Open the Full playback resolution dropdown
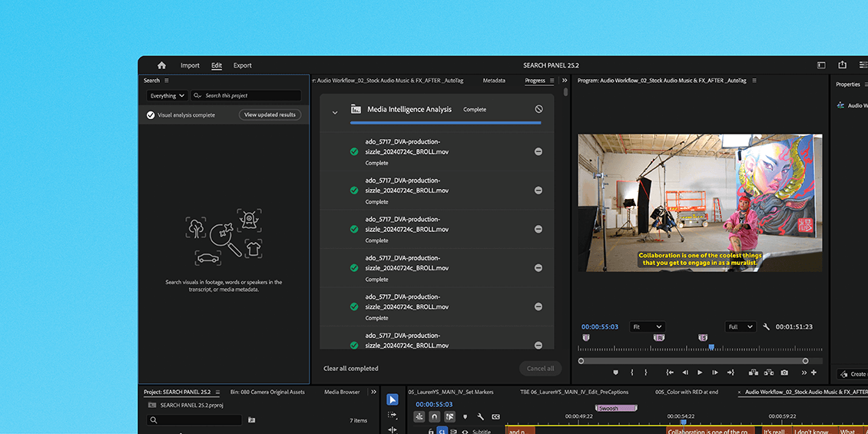Image resolution: width=868 pixels, height=434 pixels. pyautogui.click(x=740, y=326)
